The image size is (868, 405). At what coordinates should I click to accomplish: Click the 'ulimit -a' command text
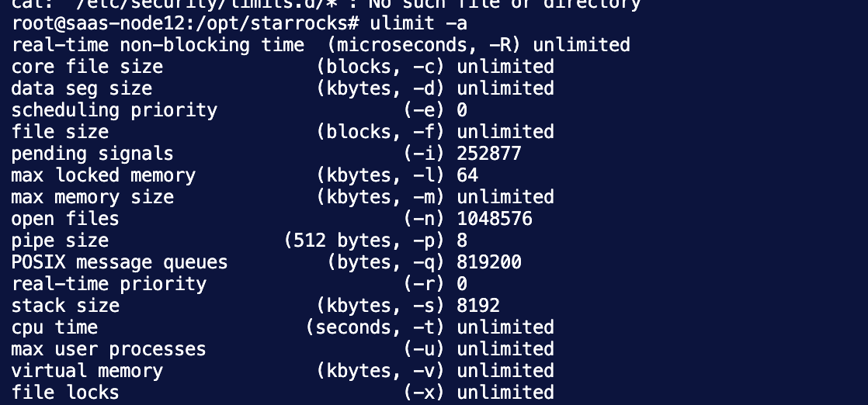[x=419, y=23]
